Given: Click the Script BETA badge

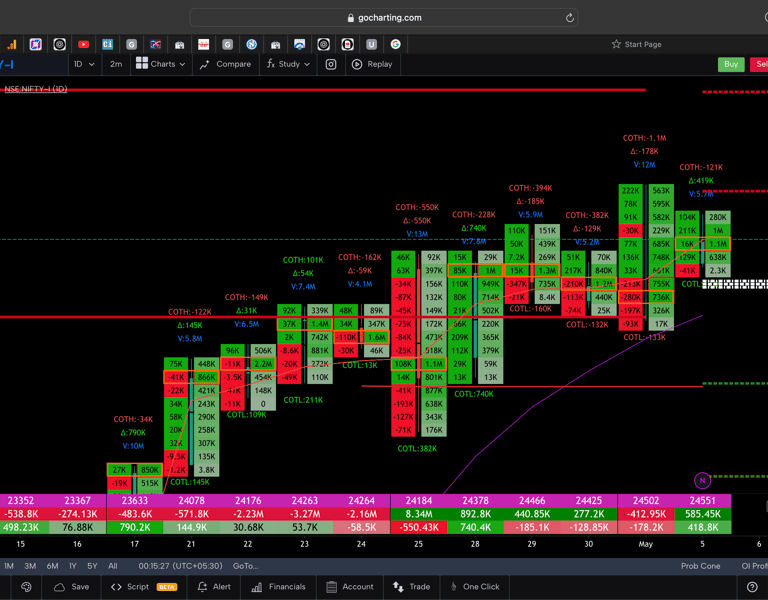Looking at the screenshot, I should [x=167, y=587].
